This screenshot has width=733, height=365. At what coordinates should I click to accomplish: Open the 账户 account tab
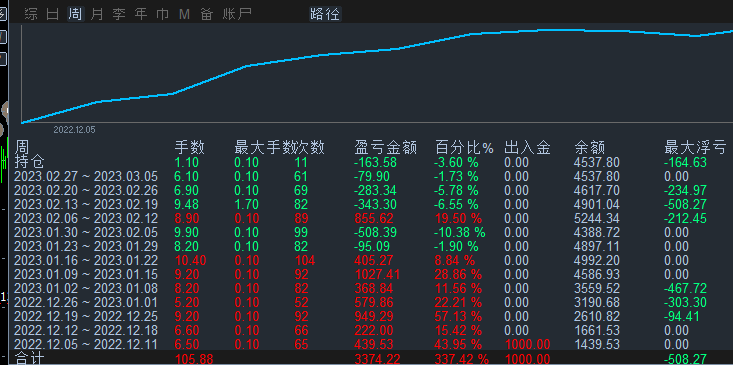pos(237,14)
